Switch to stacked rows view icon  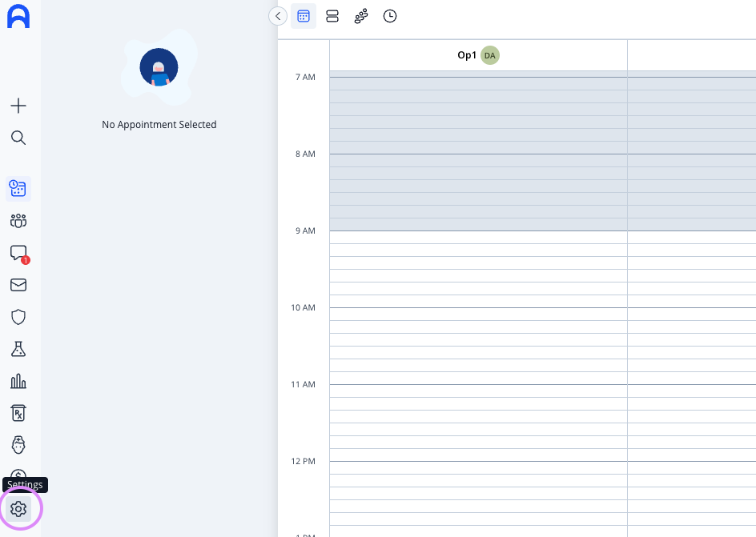point(332,16)
